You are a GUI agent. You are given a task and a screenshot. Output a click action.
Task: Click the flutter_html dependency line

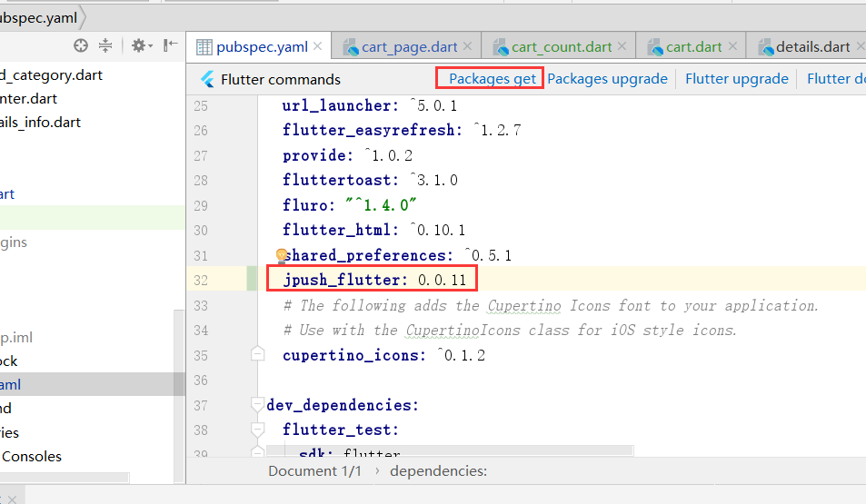[373, 230]
